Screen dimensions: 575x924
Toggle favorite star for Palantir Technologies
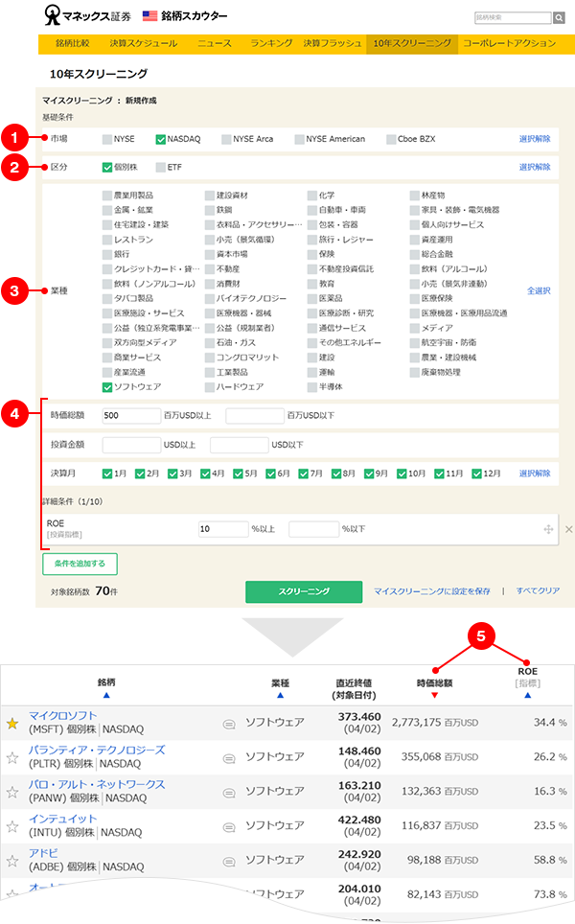(12, 757)
